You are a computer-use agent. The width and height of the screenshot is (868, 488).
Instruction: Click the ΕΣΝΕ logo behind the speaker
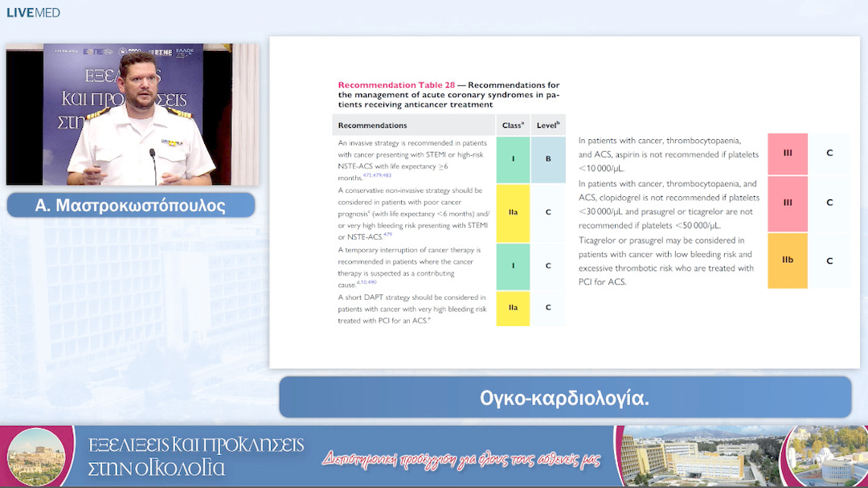(162, 52)
